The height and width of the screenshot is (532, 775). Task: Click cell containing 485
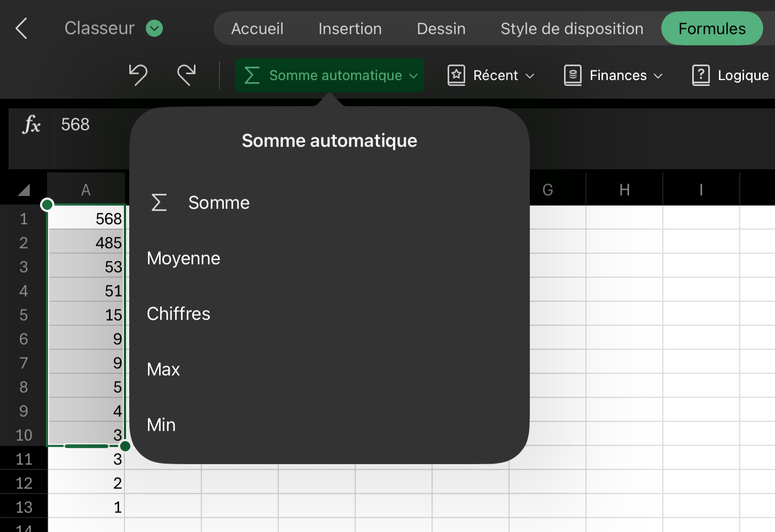tap(87, 242)
